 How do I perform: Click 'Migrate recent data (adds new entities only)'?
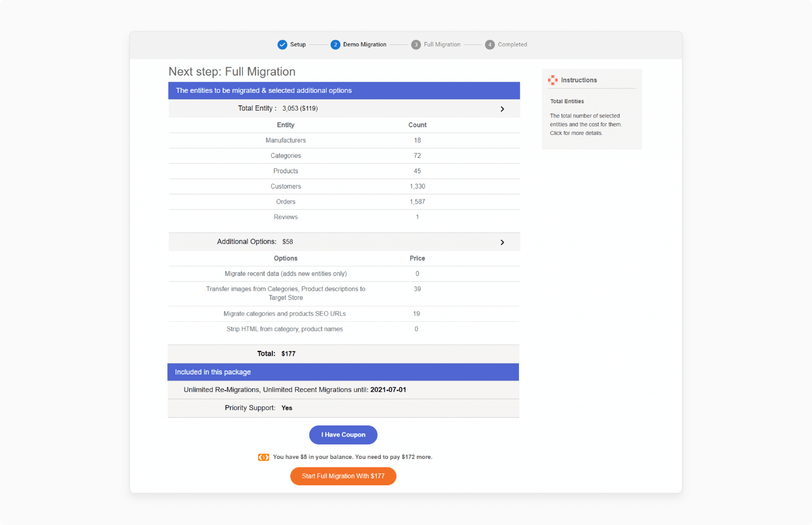click(286, 274)
